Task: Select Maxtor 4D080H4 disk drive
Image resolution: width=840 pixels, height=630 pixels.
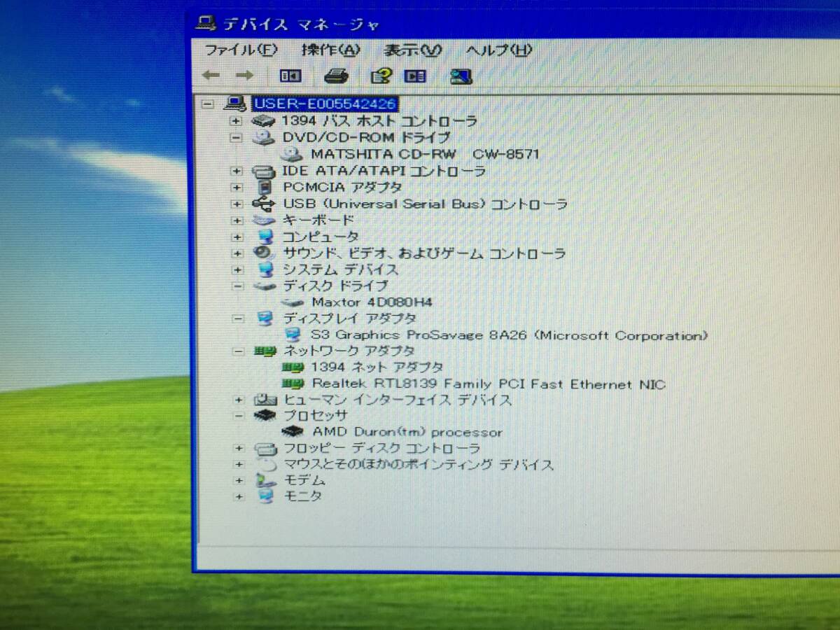Action: [x=371, y=302]
